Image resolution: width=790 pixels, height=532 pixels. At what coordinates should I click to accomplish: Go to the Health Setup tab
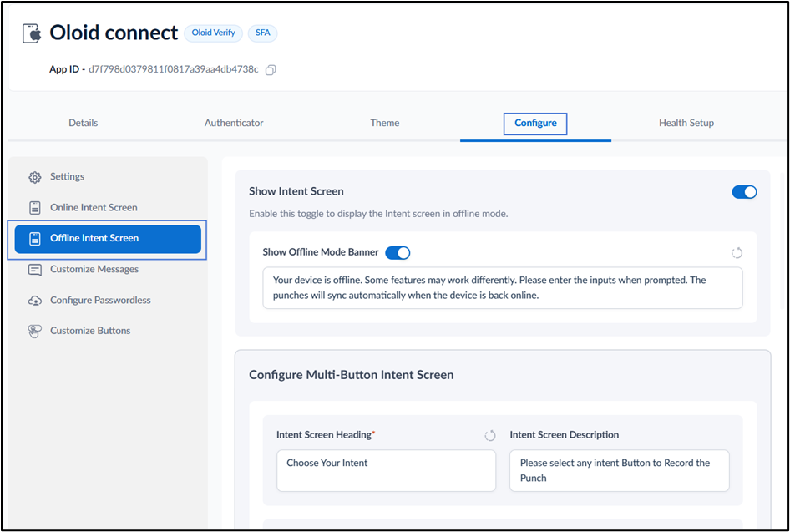(x=686, y=123)
